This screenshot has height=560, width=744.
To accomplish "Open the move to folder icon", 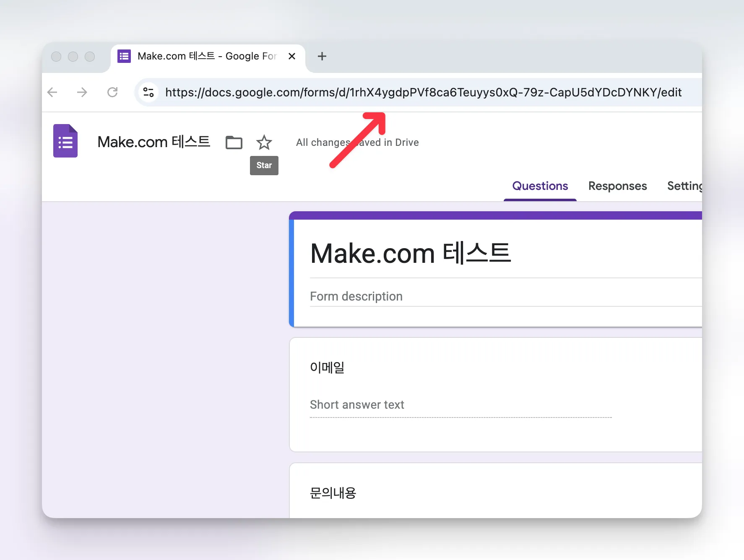I will point(234,143).
